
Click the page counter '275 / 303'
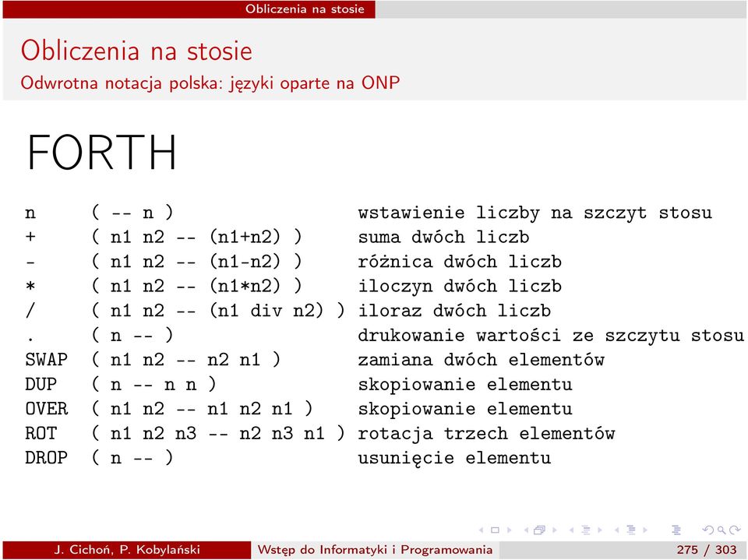point(707,550)
